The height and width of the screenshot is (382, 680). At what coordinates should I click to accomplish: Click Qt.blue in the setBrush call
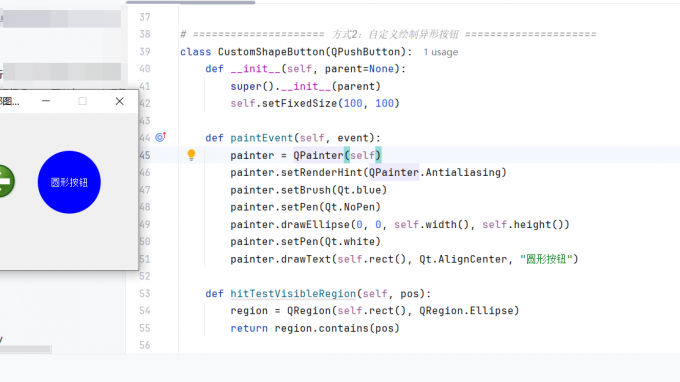click(x=359, y=190)
